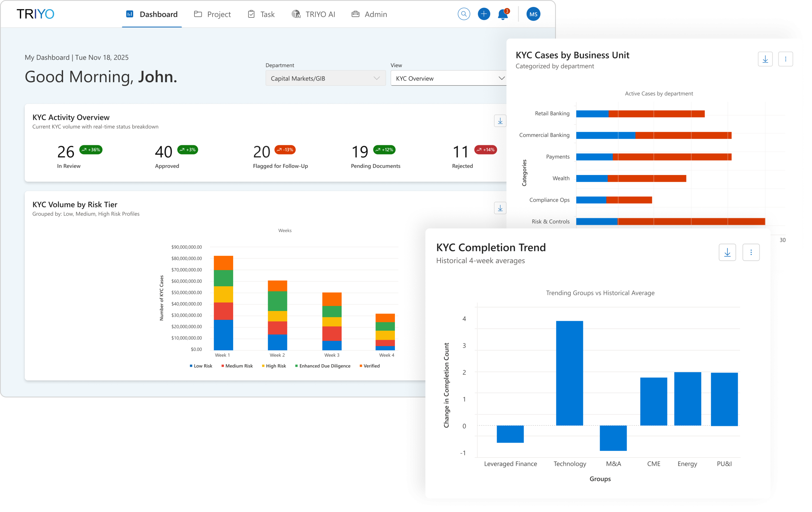Download the KYC Cases by Business Unit chart
This screenshot has width=812, height=512.
(x=765, y=59)
